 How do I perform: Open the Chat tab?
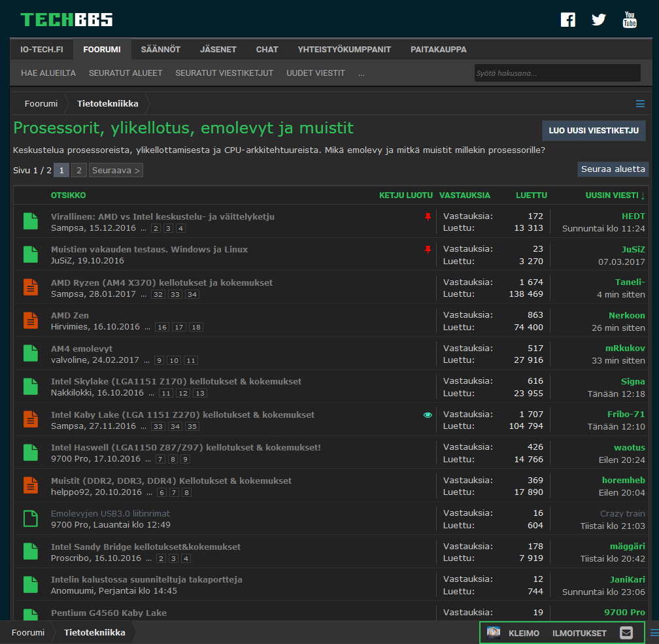267,49
